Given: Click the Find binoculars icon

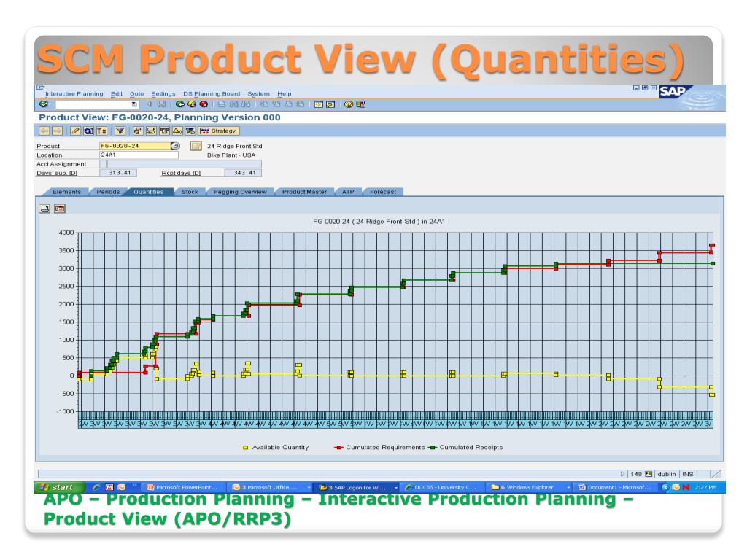Looking at the screenshot, I should click(x=234, y=104).
